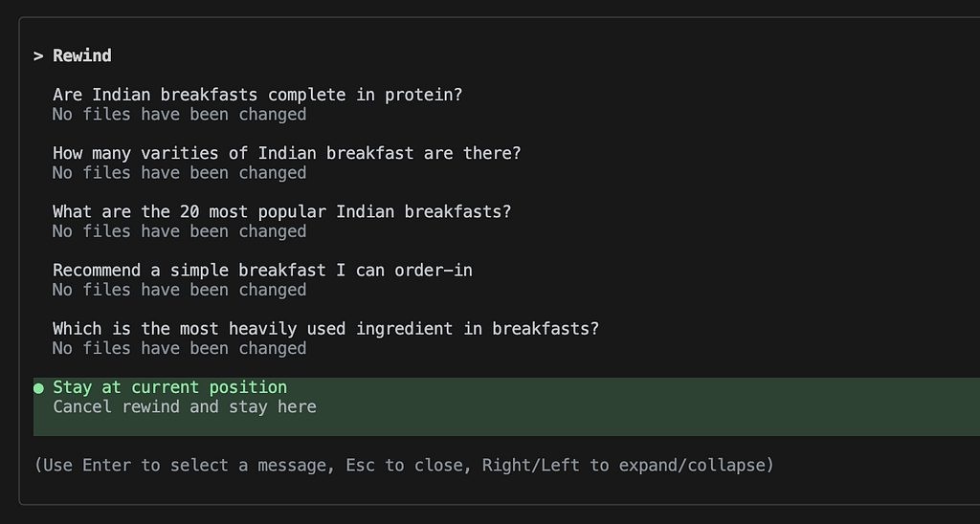Click the Rewind heading
The height and width of the screenshot is (524, 980).
pyautogui.click(x=82, y=55)
